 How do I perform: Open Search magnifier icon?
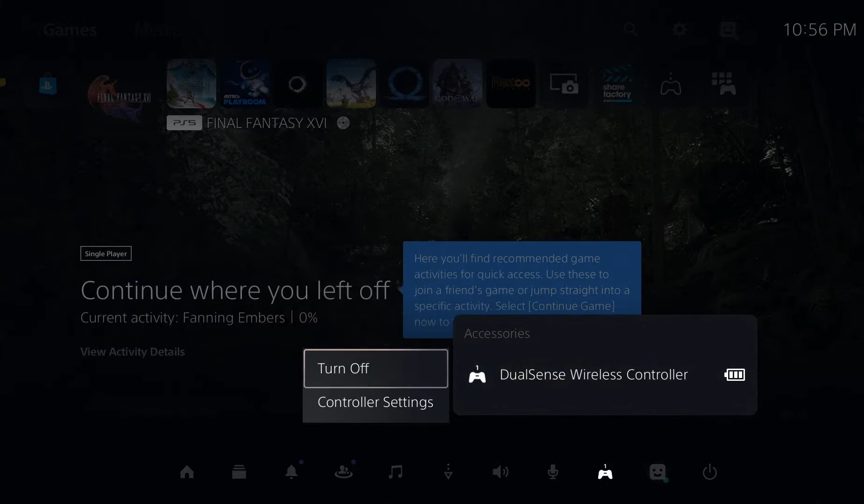630,29
